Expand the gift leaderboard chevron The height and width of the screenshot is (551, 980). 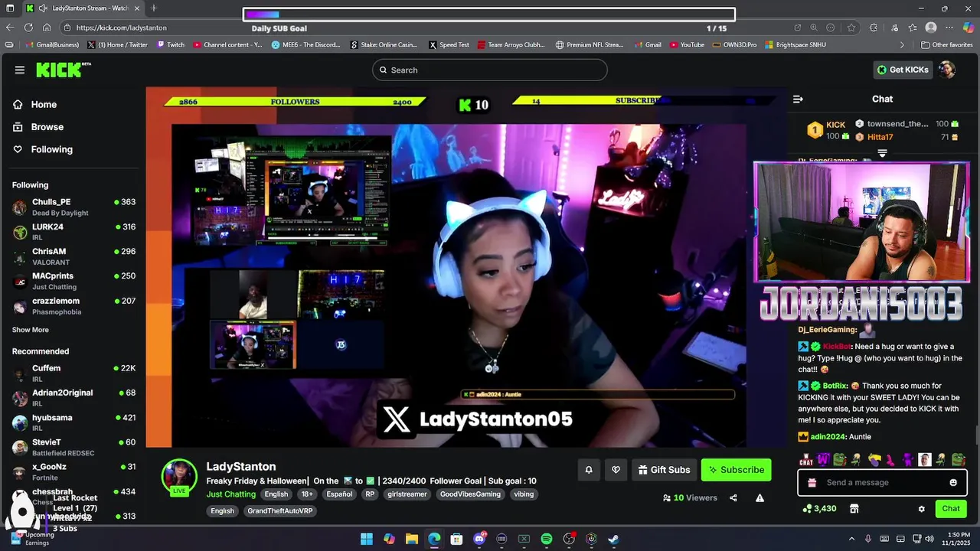pos(882,154)
